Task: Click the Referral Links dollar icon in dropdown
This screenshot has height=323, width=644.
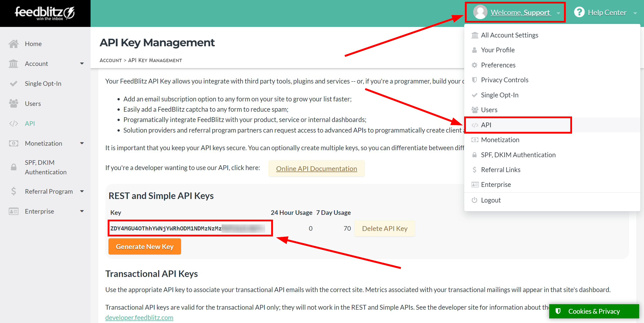Action: click(474, 170)
